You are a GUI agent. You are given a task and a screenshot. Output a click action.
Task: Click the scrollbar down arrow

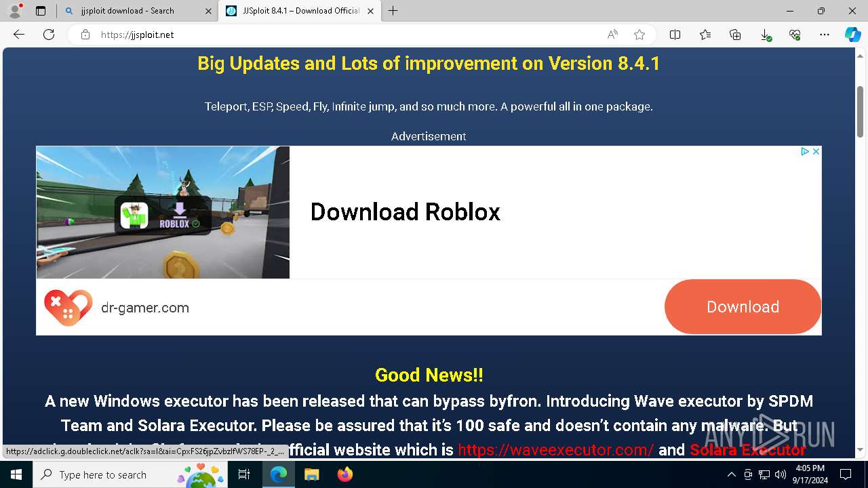[x=860, y=449]
